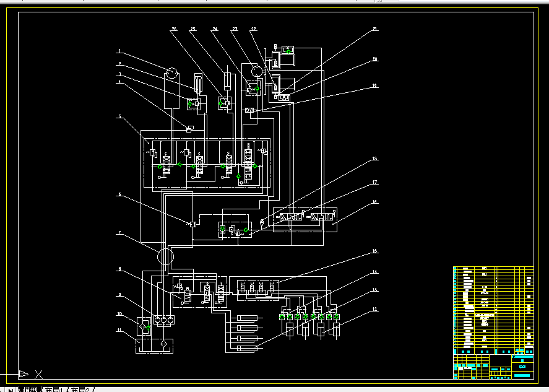Select callout number 5
Screen dimensions: 549x392
click(119, 116)
